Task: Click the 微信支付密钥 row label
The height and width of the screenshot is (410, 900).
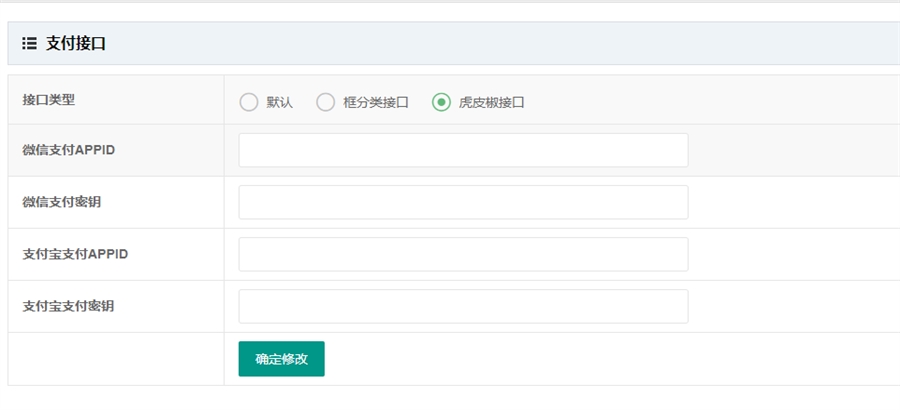Action: point(62,202)
